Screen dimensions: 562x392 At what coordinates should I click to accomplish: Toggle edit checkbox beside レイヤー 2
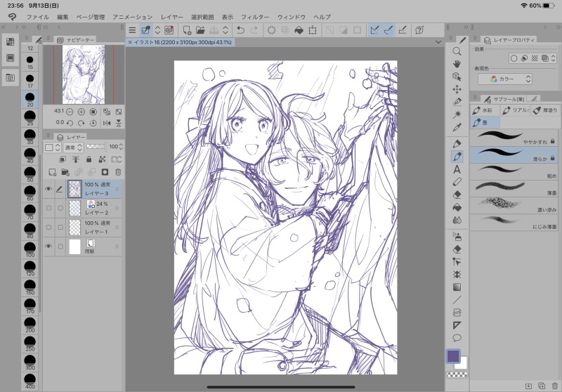click(60, 208)
